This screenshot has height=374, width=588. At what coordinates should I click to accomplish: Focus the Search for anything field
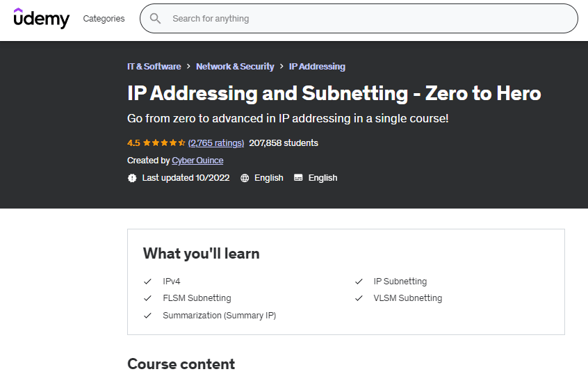[359, 18]
